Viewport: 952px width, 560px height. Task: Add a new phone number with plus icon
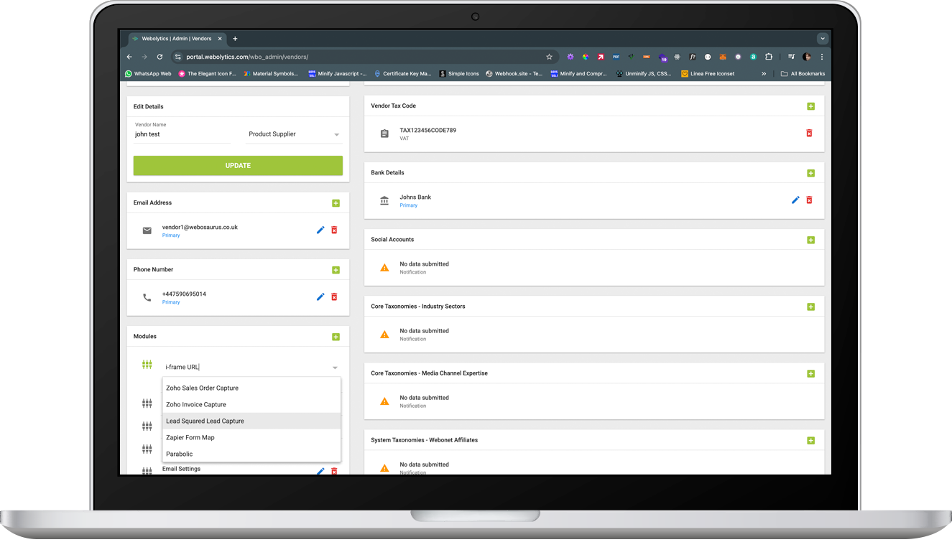click(x=336, y=270)
